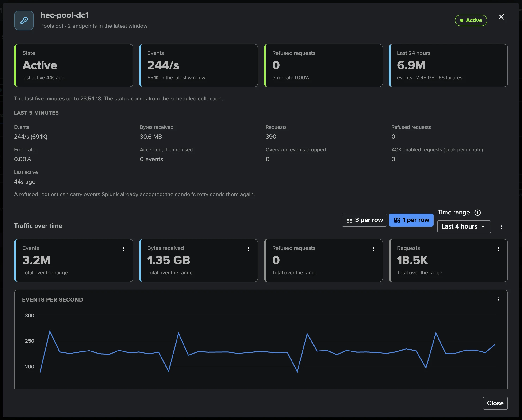Click the Last 24 hours 6.9M card
Image resolution: width=522 pixels, height=420 pixels.
click(448, 65)
